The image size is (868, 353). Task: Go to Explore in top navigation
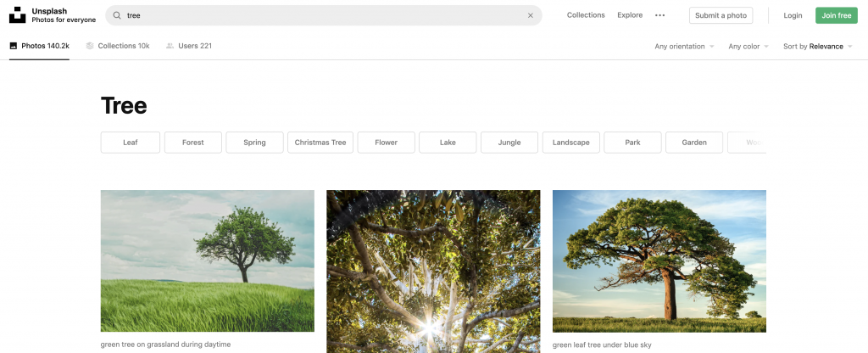click(630, 15)
